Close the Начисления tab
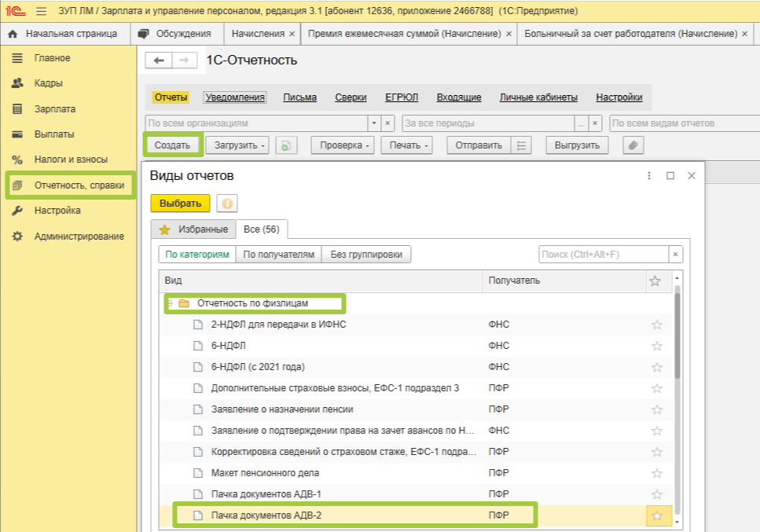 pyautogui.click(x=292, y=34)
